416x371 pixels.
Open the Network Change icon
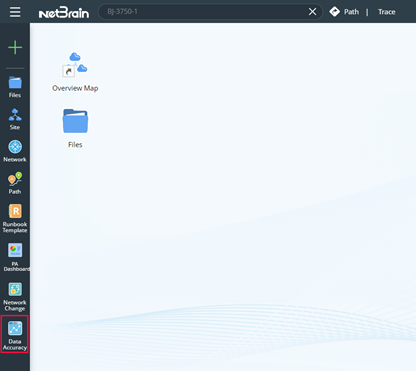tap(15, 297)
